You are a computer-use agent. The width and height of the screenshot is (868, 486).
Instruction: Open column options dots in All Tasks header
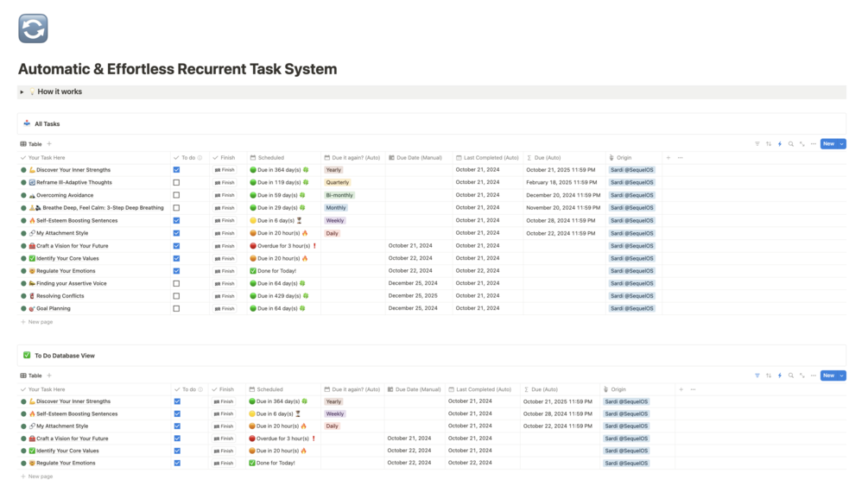(x=681, y=158)
